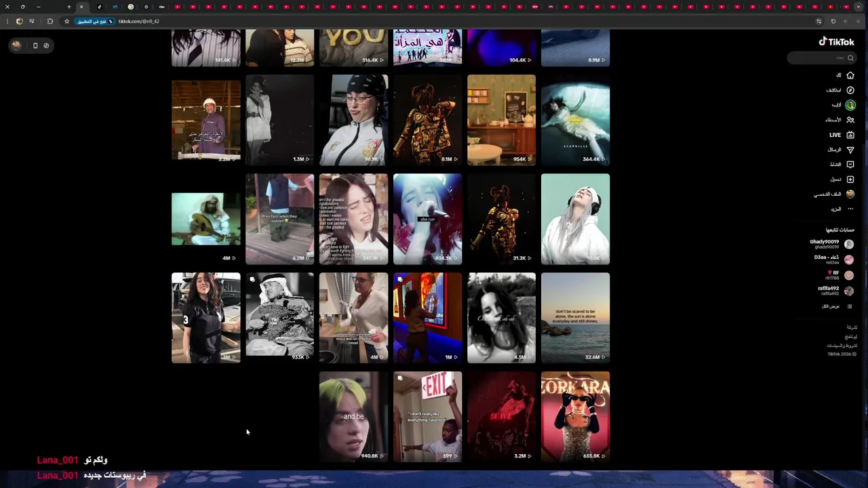Open the site settings tune icon in address bar
868x488 pixels.
818,21
